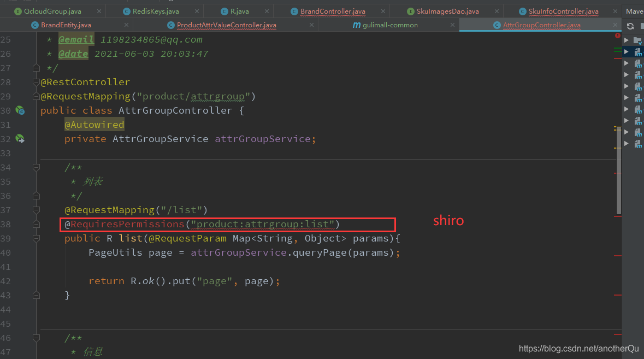The height and width of the screenshot is (359, 644).
Task: Click the RequiresPermissions annotation name
Action: [x=127, y=224]
